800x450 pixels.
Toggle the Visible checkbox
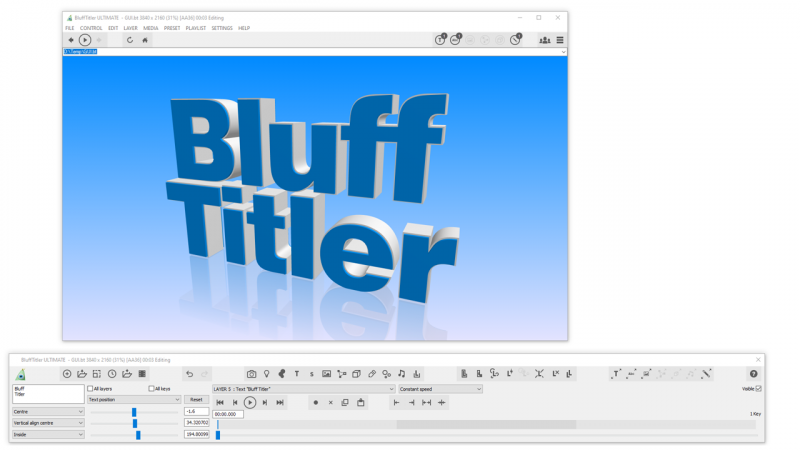click(758, 389)
